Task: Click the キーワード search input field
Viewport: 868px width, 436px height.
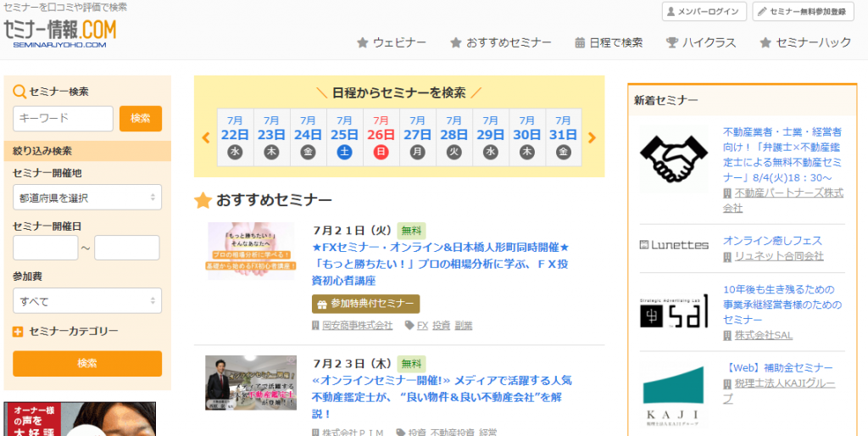Action: [63, 119]
